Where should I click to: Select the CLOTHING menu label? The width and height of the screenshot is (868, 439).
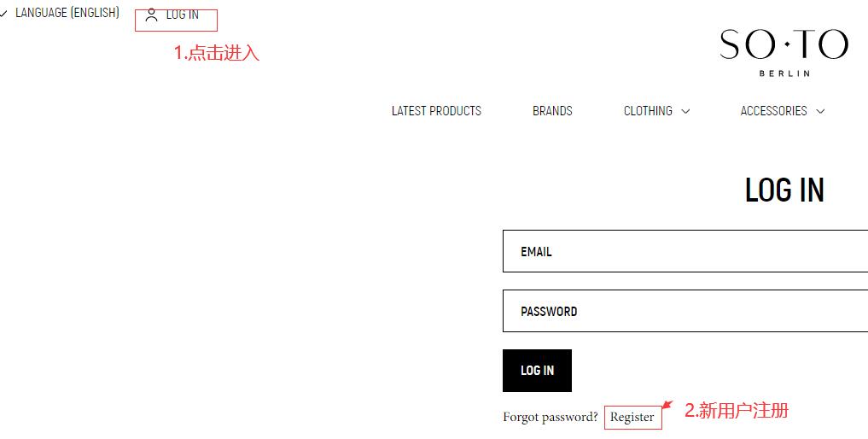coord(648,111)
